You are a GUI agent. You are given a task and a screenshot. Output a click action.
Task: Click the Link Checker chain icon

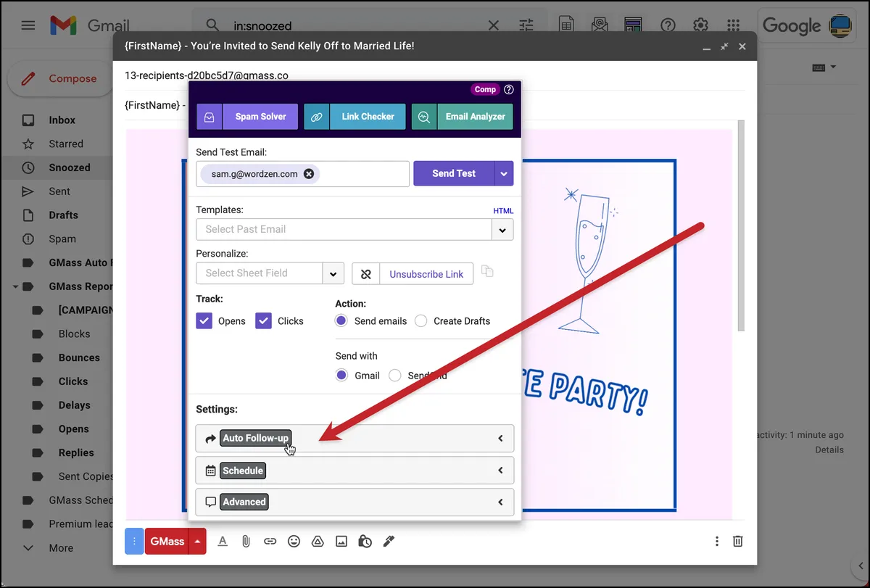point(317,117)
